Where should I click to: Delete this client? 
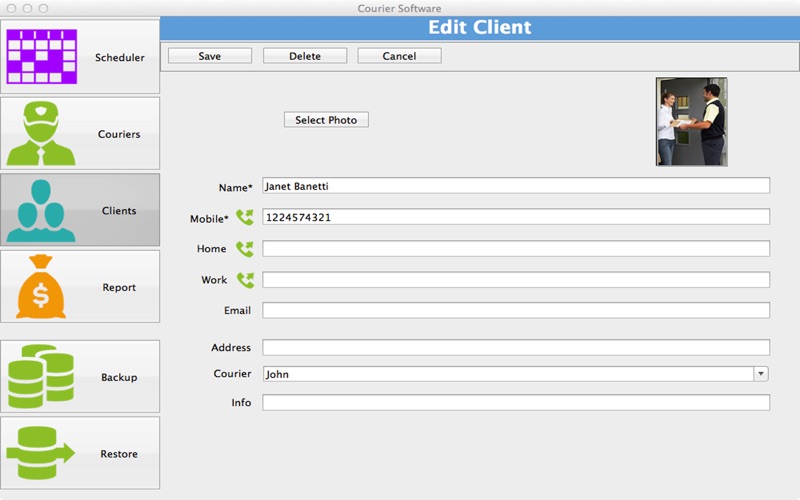click(305, 56)
